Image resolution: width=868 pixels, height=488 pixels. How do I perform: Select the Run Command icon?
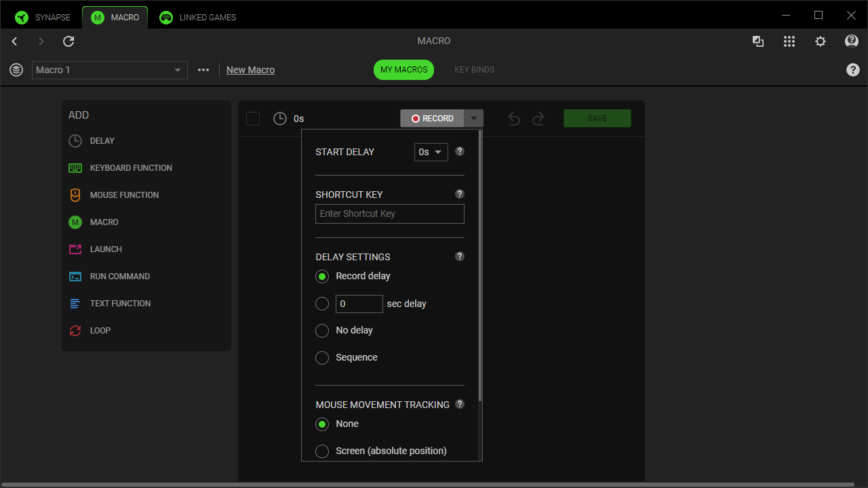(x=75, y=277)
